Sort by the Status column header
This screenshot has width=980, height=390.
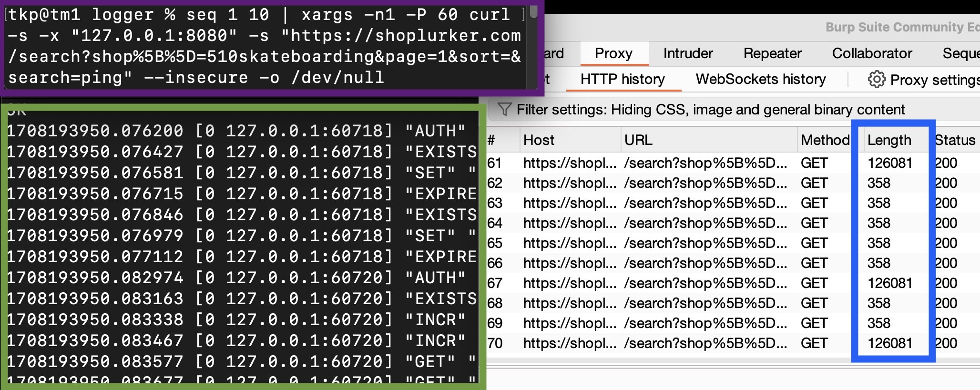pyautogui.click(x=955, y=140)
